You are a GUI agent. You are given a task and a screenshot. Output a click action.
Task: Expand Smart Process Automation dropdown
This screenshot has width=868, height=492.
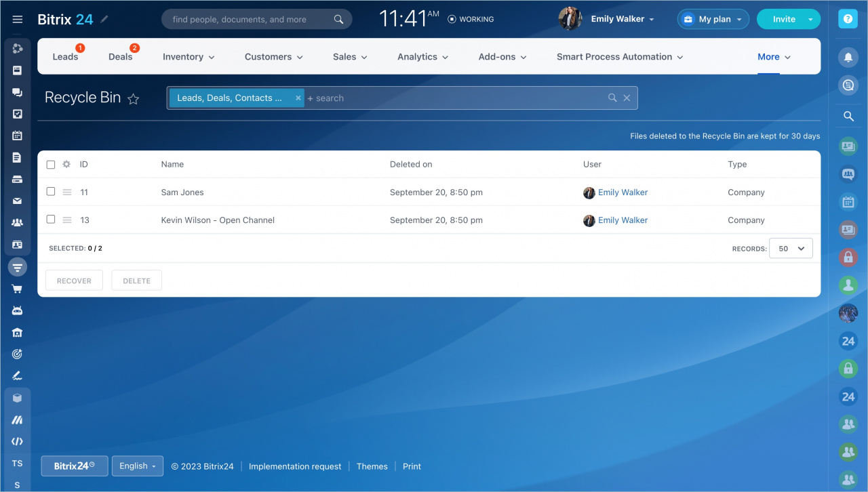tap(620, 57)
